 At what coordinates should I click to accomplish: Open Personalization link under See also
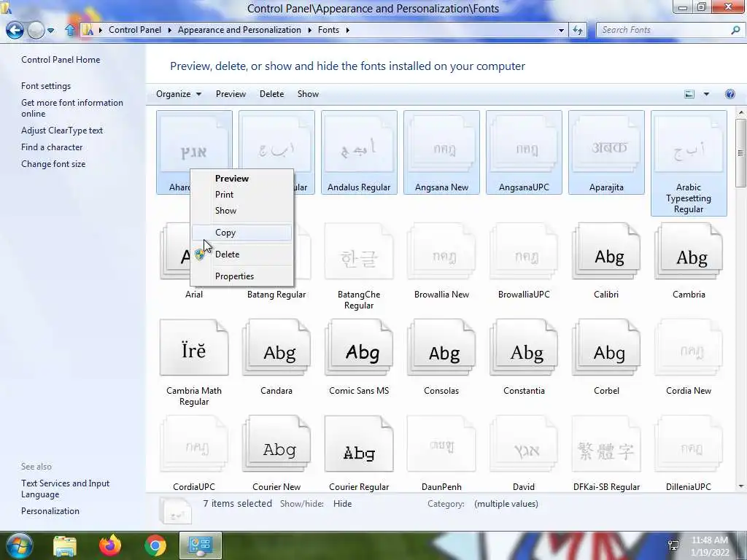pyautogui.click(x=50, y=511)
